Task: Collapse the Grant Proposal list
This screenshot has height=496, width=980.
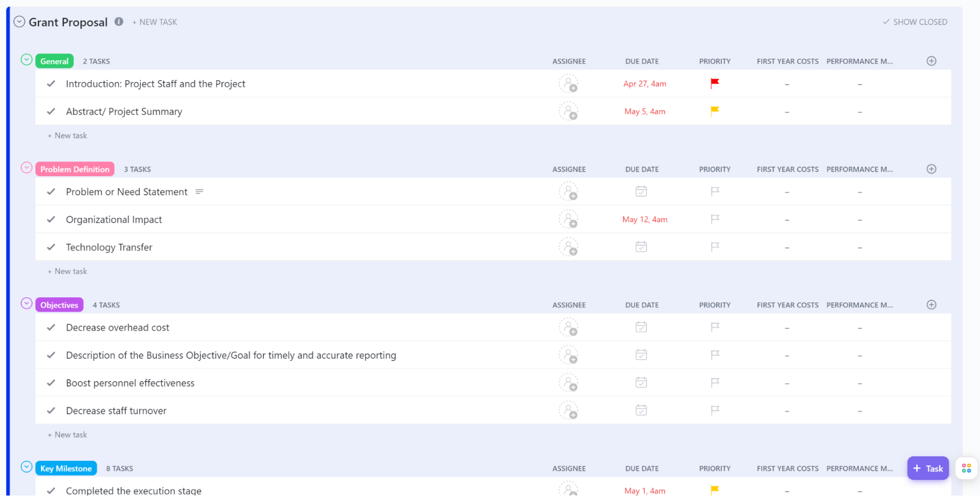Action: click(x=19, y=22)
